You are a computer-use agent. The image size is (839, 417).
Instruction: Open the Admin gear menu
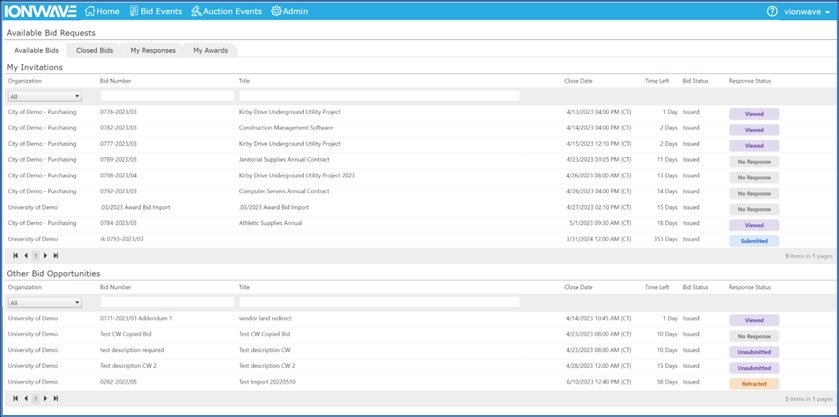pyautogui.click(x=289, y=11)
